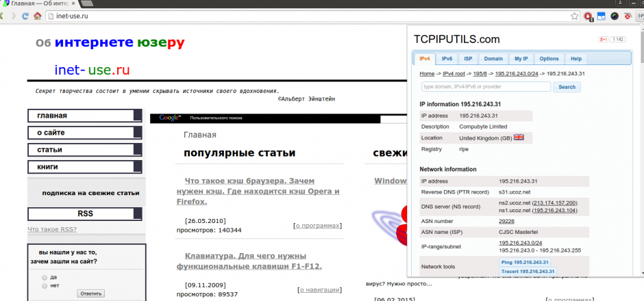Click the 'Ответить' poll button
The image size is (644, 301).
[90, 293]
